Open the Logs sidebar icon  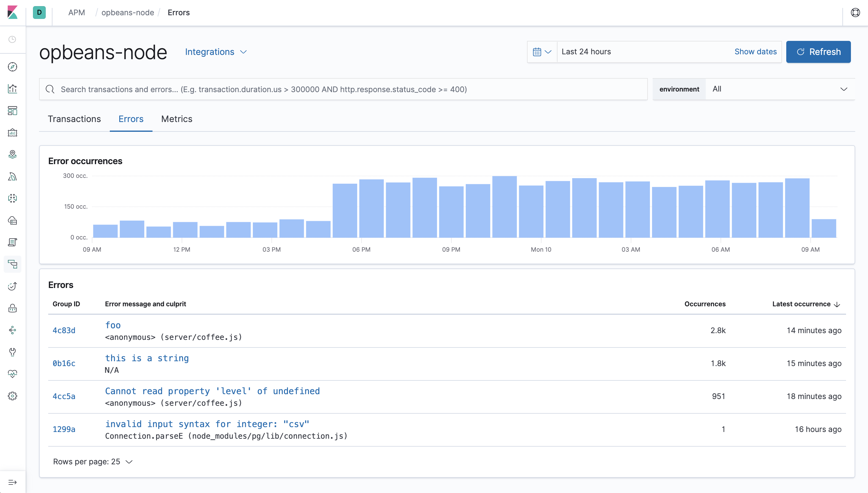pyautogui.click(x=13, y=242)
